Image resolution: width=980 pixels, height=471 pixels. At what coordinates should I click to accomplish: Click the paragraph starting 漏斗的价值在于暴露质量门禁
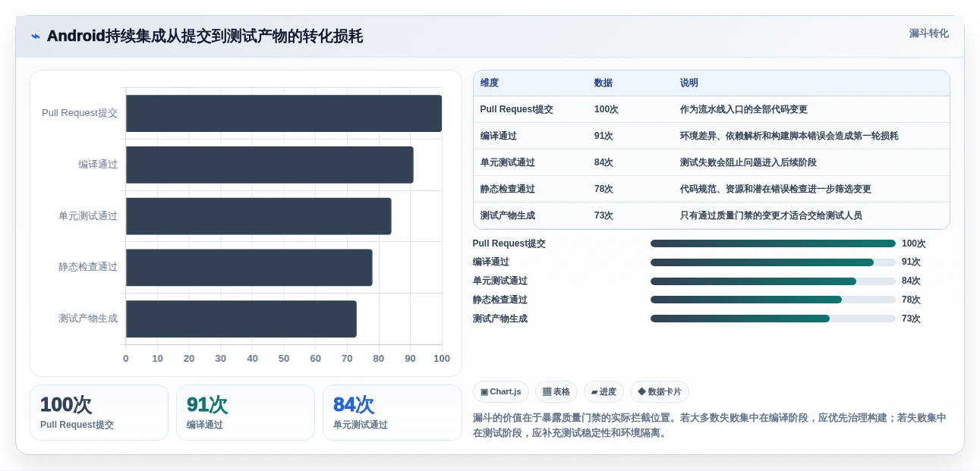(x=710, y=425)
